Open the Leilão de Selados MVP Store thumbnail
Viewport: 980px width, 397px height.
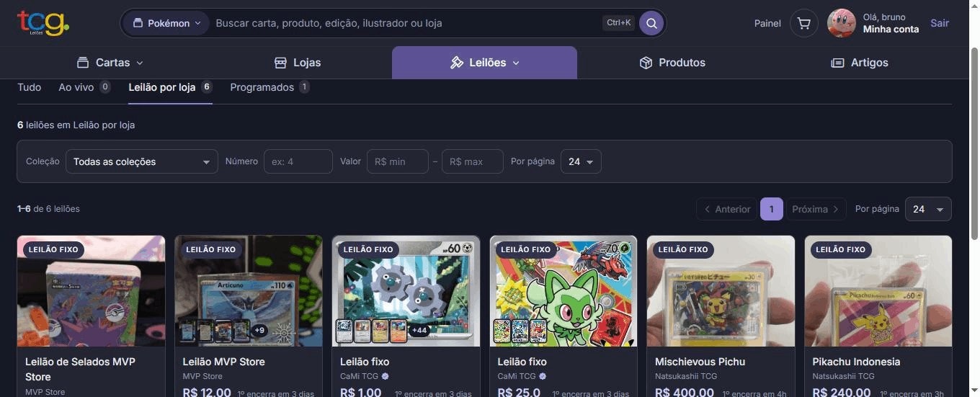click(91, 291)
